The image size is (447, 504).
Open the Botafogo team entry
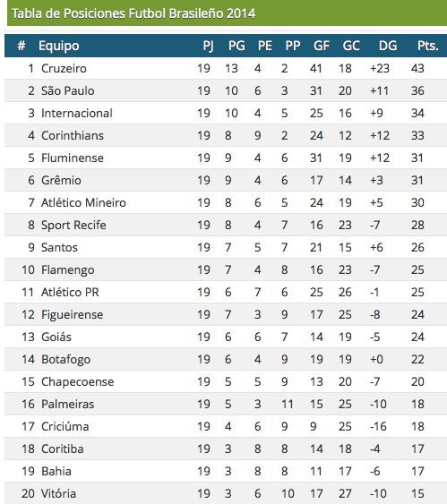(x=65, y=359)
